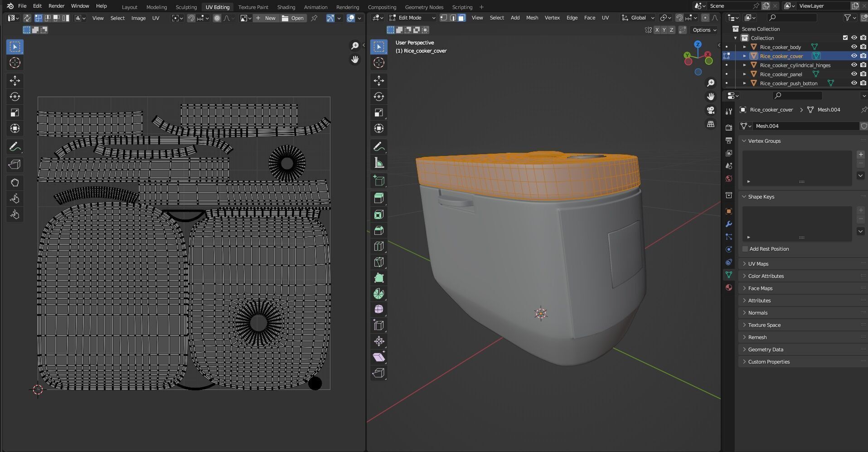Viewport: 868px width, 452px height.
Task: Open the Object Data properties tab
Action: click(x=729, y=275)
